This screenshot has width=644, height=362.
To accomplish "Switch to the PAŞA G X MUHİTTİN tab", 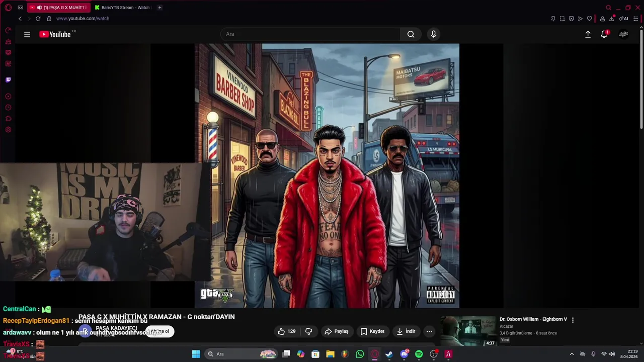I will (x=58, y=8).
